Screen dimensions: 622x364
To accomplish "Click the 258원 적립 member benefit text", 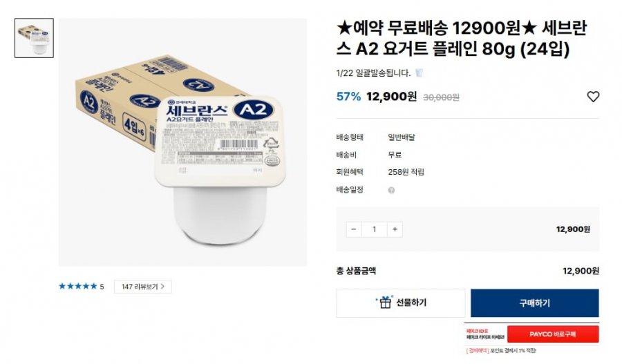I will [406, 172].
